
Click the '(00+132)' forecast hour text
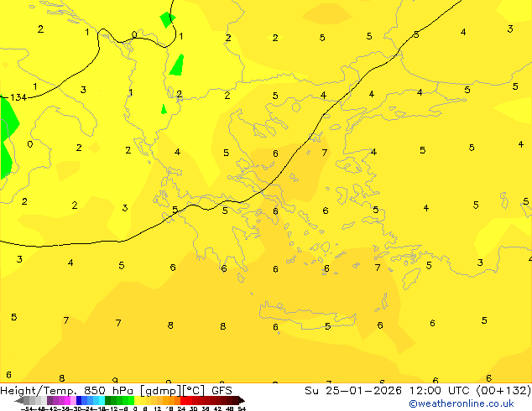coord(503,391)
